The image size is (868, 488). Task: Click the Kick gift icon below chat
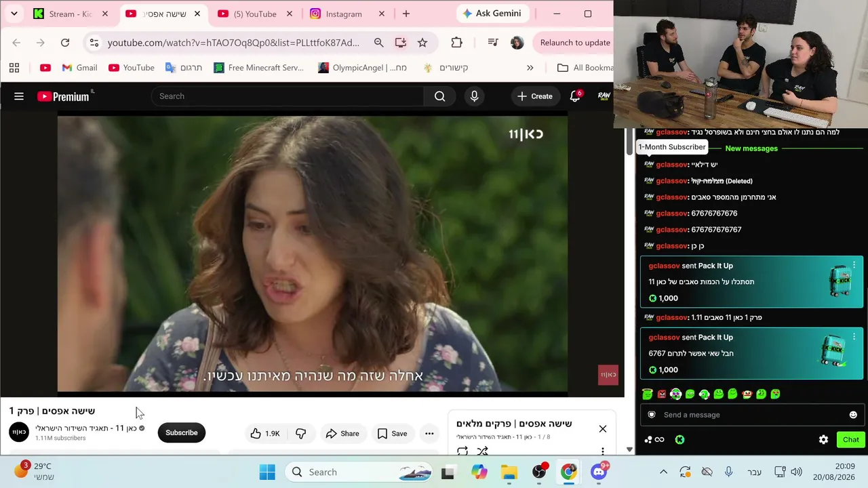point(679,440)
